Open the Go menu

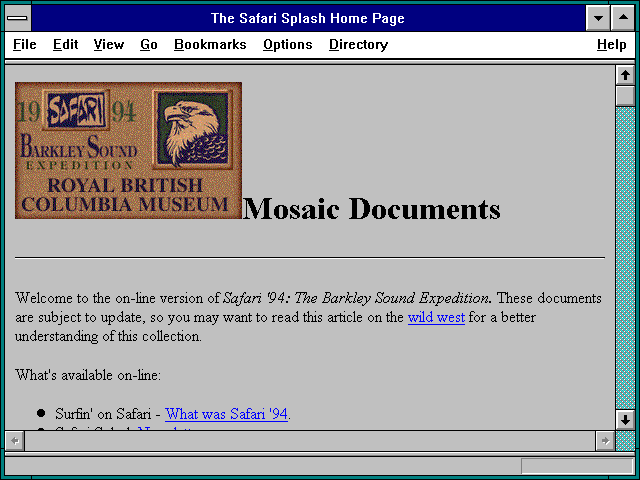pyautogui.click(x=149, y=44)
